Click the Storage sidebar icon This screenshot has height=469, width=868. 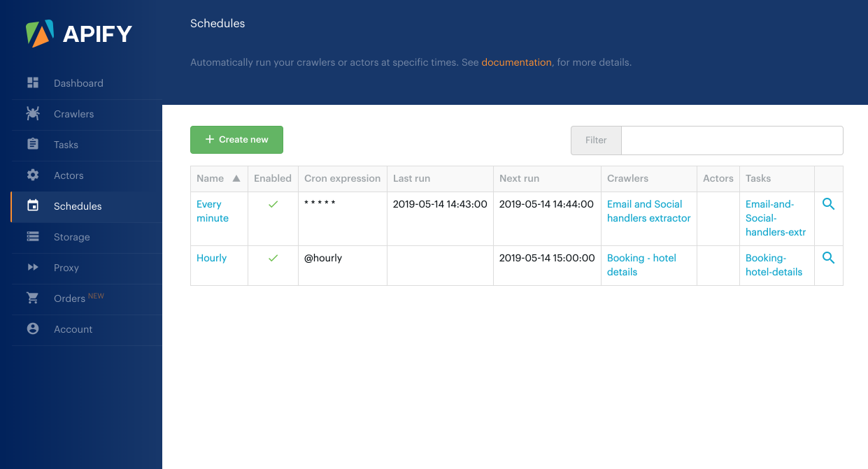point(32,237)
